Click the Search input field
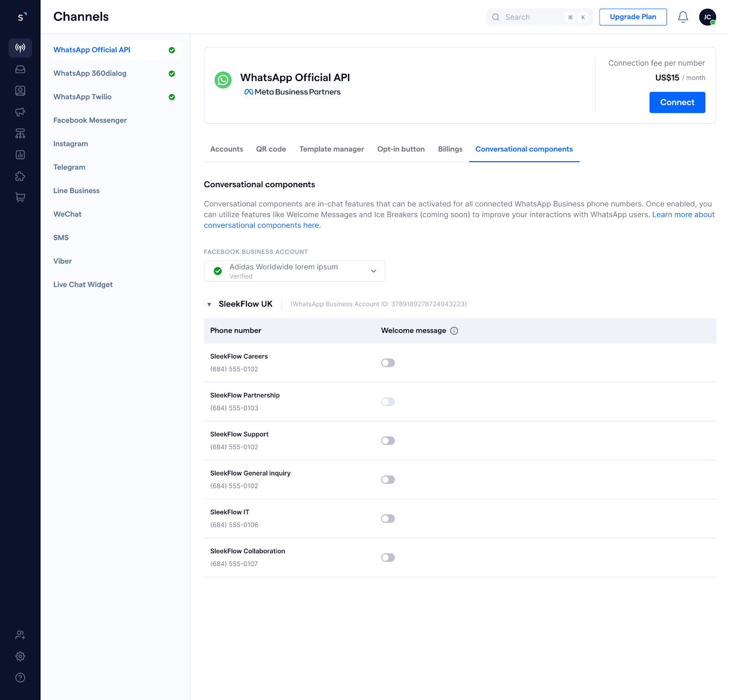Screen dimensions: 729x700 [539, 17]
